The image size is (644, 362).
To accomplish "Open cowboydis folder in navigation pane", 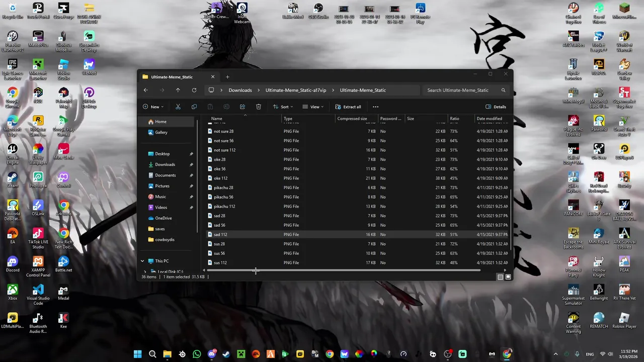I will pyautogui.click(x=166, y=240).
